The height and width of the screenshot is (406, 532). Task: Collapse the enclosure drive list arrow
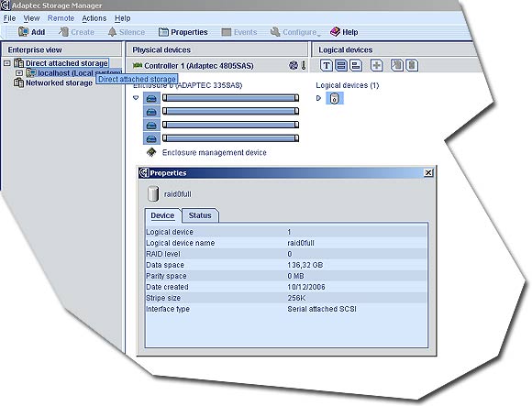click(136, 98)
